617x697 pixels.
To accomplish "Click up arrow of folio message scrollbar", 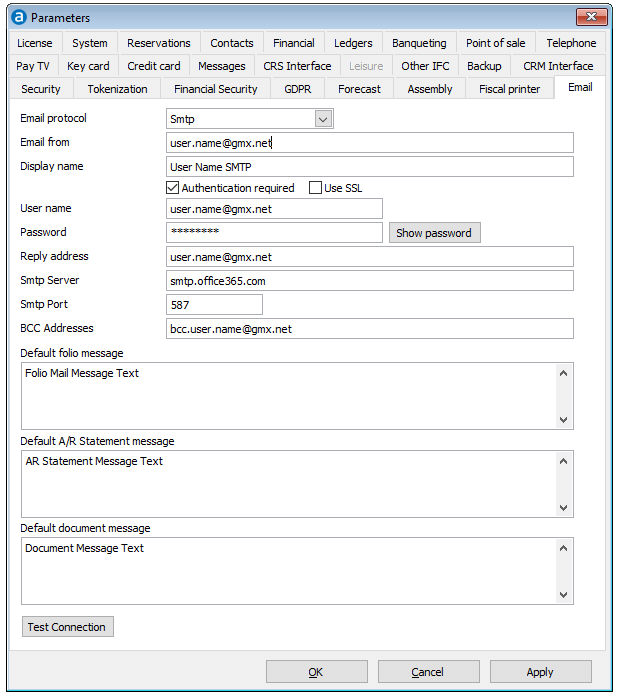I will [x=563, y=373].
